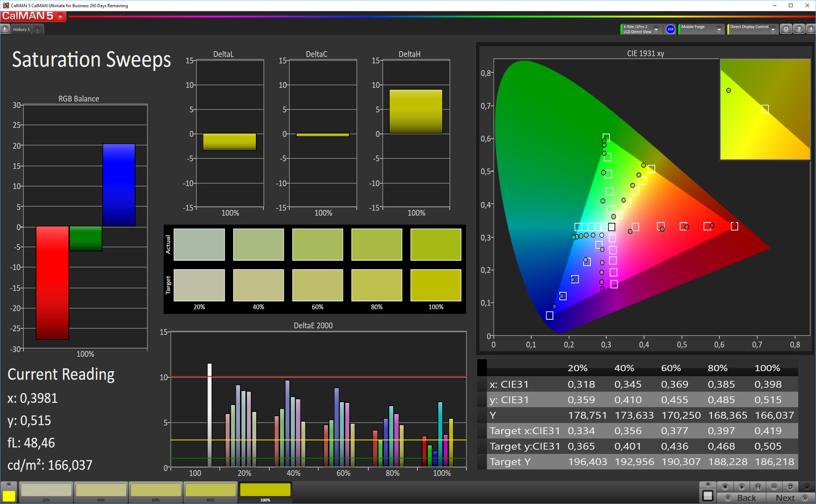
Task: Expand Direct Display Control dropdown
Action: coord(773,29)
